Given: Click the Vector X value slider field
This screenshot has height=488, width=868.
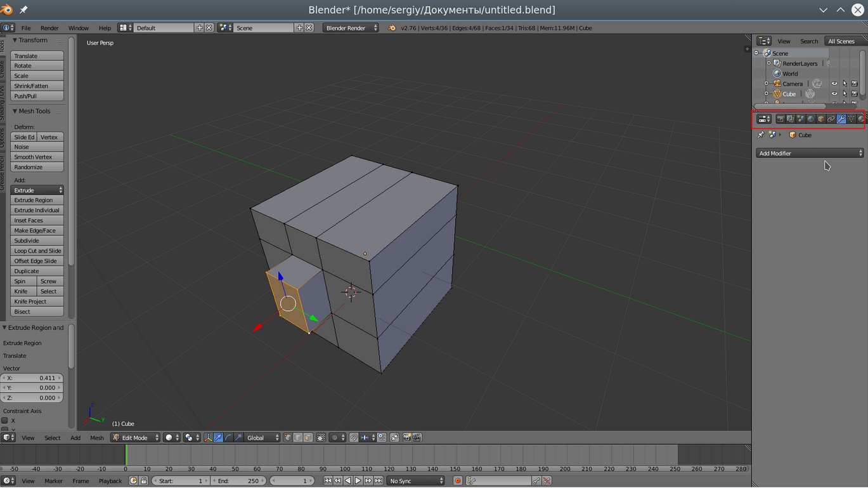Looking at the screenshot, I should coord(32,378).
